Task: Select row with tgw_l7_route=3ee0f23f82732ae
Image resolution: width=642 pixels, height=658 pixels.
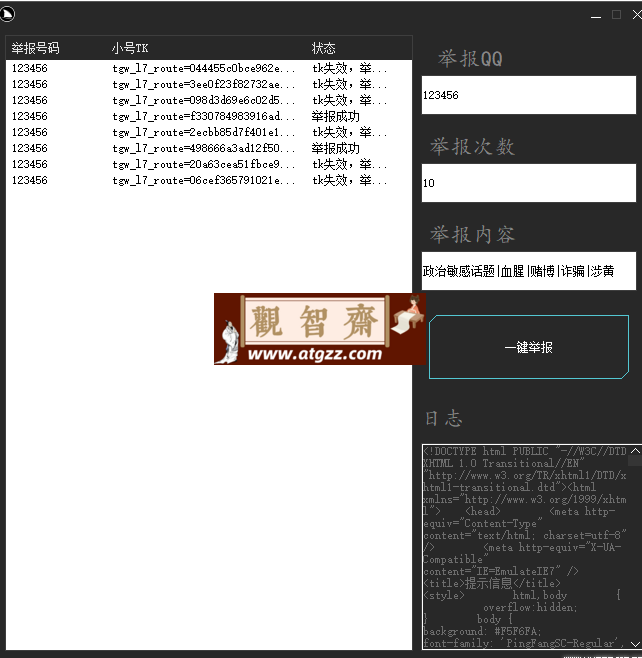Action: tap(209, 84)
